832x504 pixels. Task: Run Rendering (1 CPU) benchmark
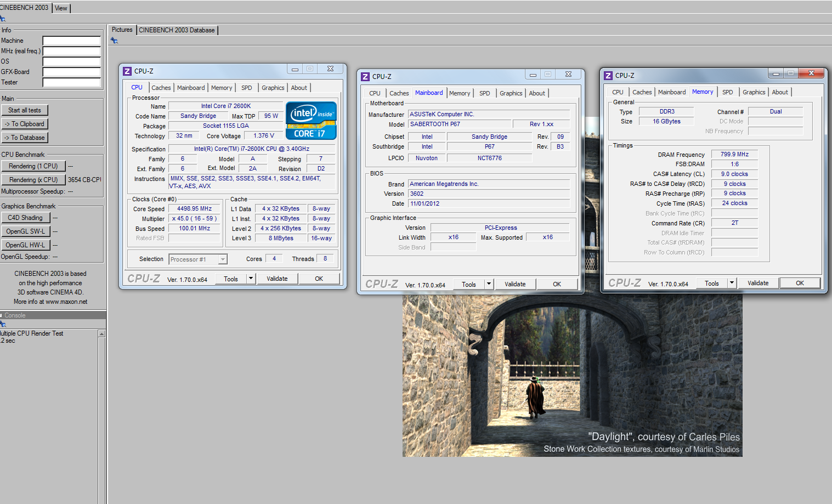[x=33, y=166]
